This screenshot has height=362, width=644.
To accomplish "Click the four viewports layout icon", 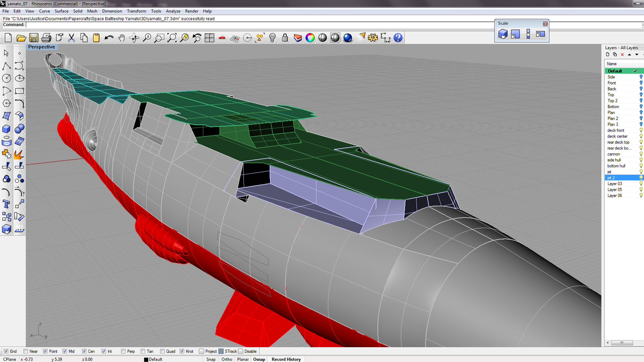I will tap(209, 38).
